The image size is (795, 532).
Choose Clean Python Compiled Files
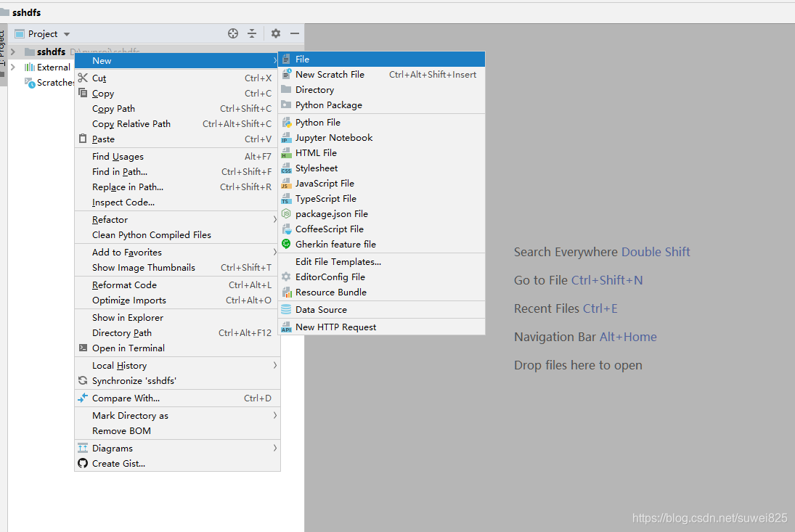177,234
